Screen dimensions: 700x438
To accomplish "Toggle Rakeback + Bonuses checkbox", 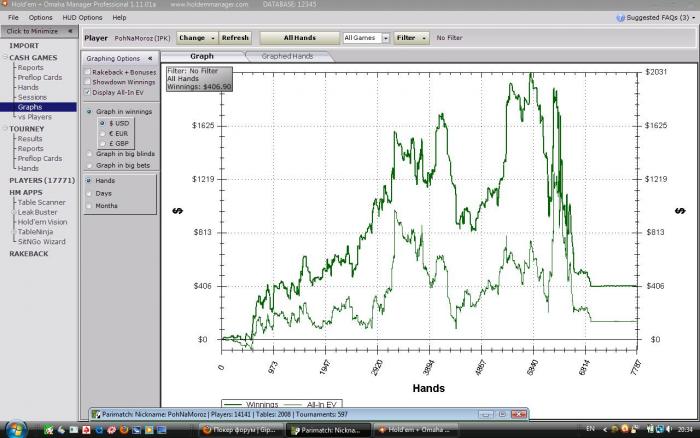I will (88, 72).
